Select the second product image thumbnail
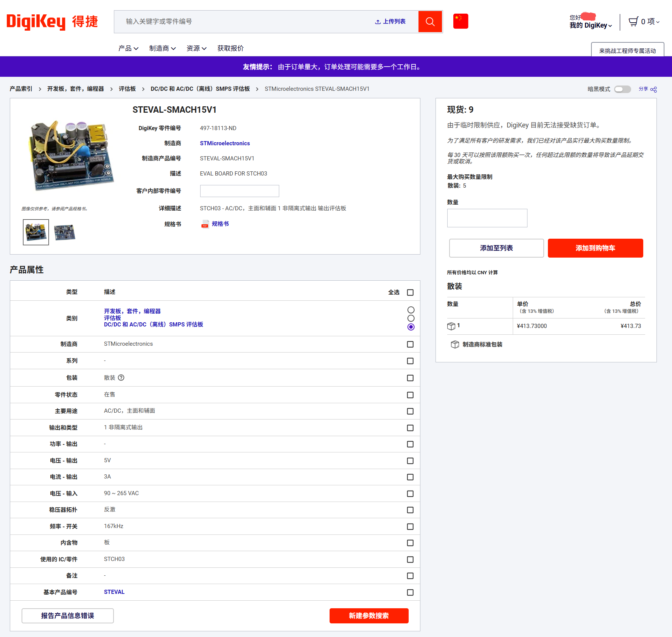Screen dimensions: 672x637 tap(65, 232)
